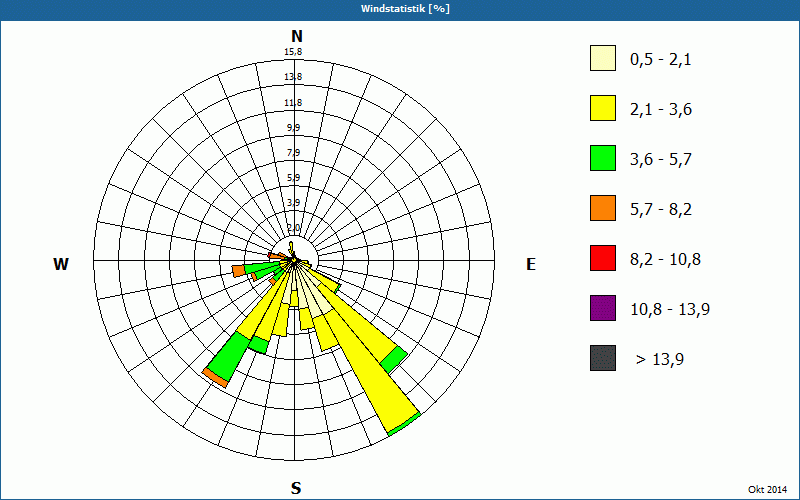The image size is (800, 500).
Task: Click the 3,9 ring scale value
Action: pos(293,203)
